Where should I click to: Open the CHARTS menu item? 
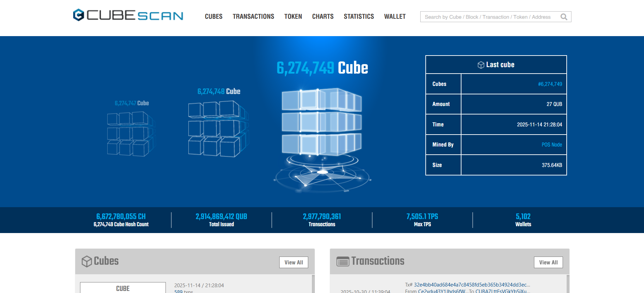[323, 16]
